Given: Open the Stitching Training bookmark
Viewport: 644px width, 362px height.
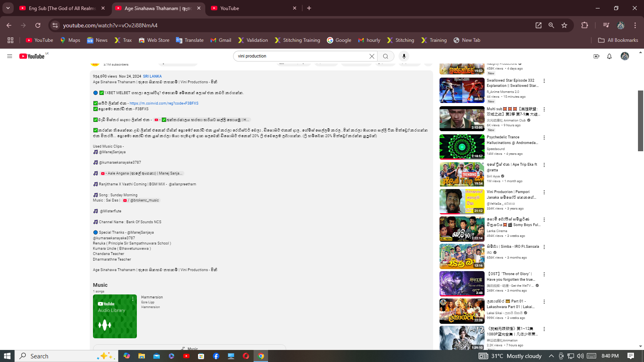Looking at the screenshot, I should coord(297,40).
